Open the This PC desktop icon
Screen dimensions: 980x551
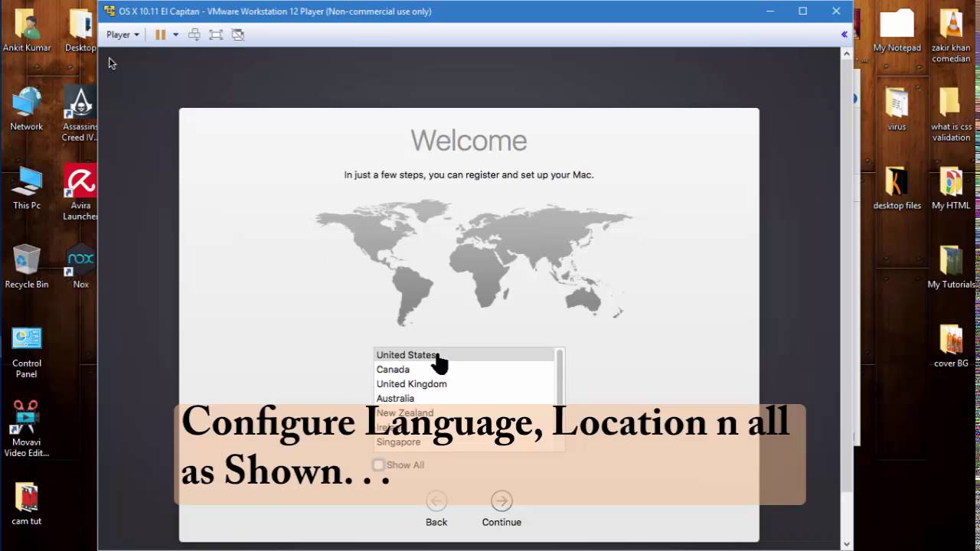[x=27, y=188]
